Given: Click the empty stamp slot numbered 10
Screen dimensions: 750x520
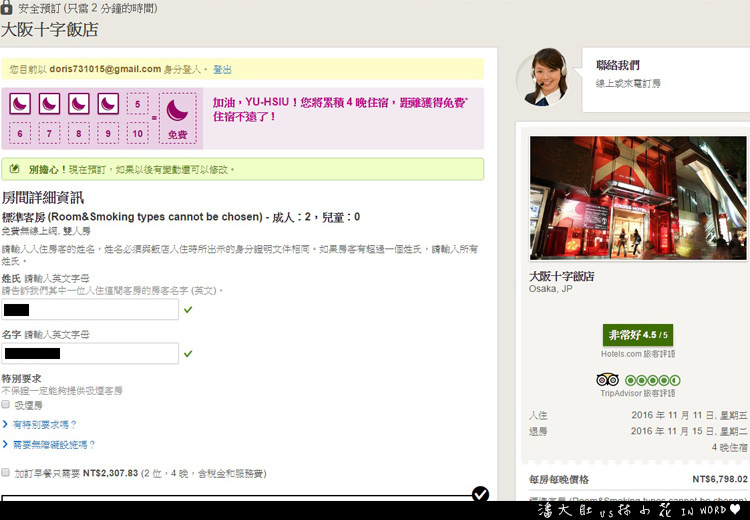Looking at the screenshot, I should coord(138,133).
